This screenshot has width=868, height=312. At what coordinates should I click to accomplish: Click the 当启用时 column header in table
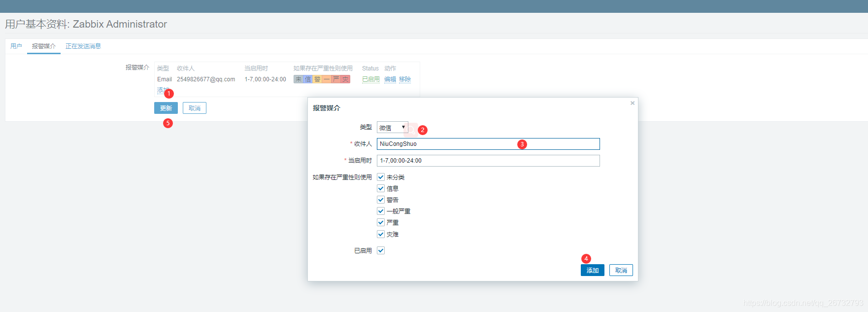256,69
